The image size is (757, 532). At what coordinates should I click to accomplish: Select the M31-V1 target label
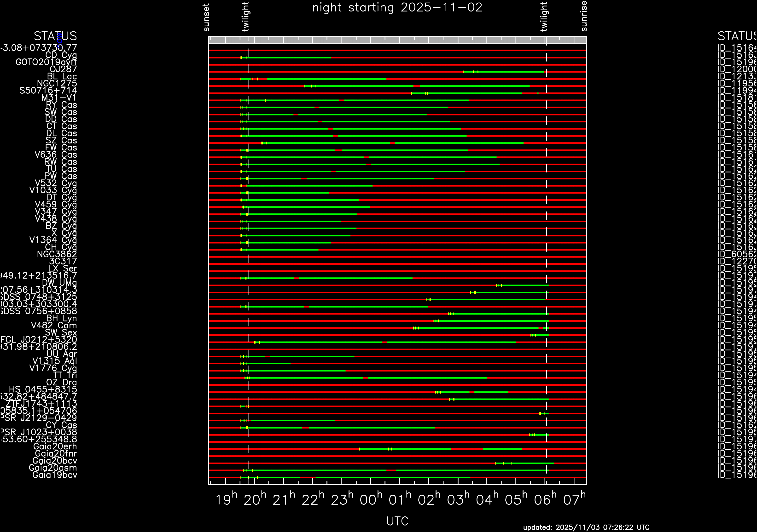59,98
